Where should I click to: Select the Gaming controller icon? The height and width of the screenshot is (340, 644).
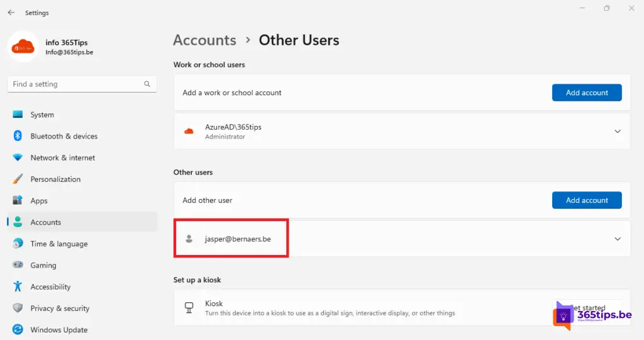(x=18, y=265)
